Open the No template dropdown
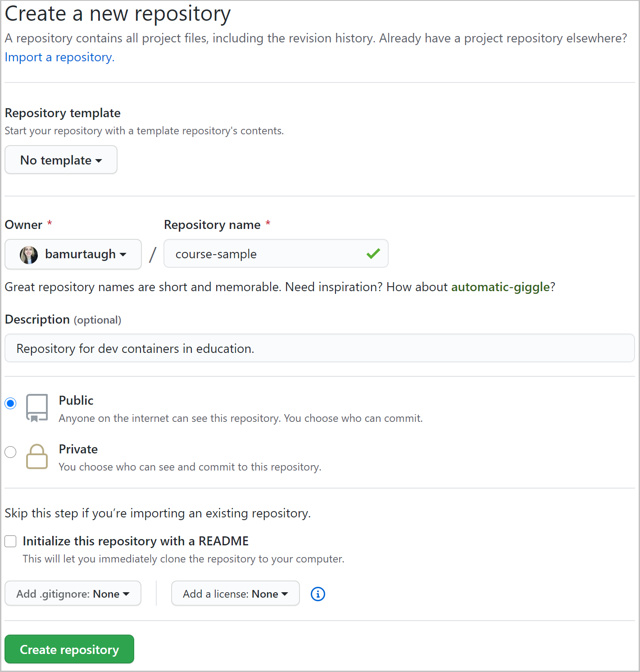 (61, 160)
